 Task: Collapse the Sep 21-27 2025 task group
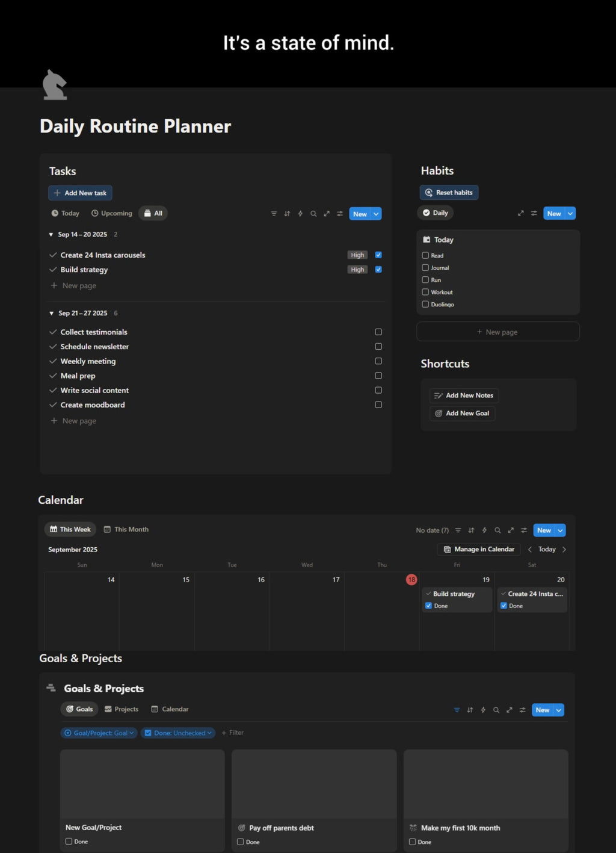(x=51, y=313)
